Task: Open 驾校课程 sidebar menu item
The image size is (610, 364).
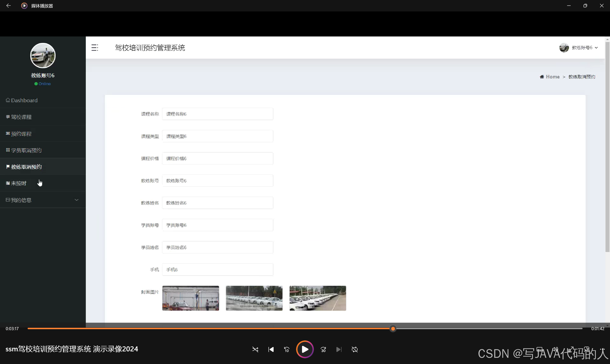Action: [x=21, y=117]
